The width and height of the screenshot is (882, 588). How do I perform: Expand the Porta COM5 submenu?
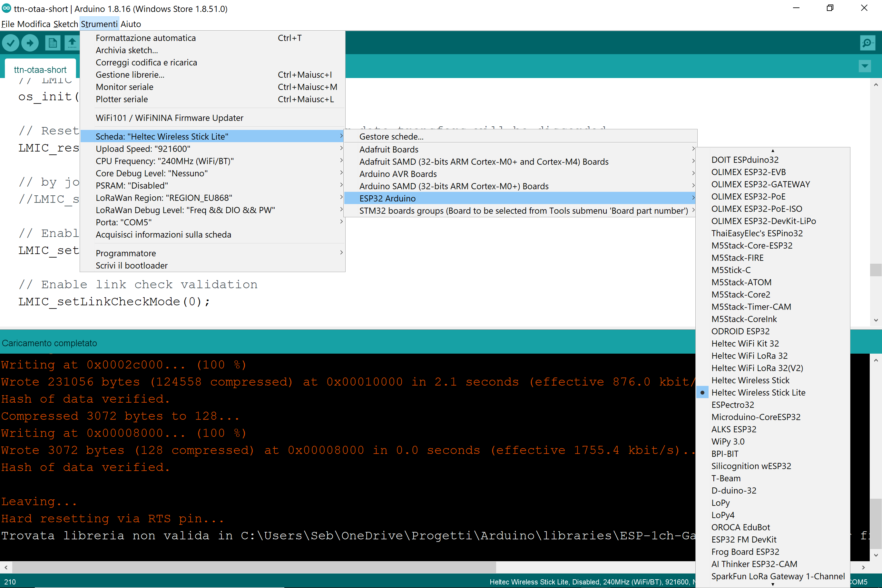212,222
